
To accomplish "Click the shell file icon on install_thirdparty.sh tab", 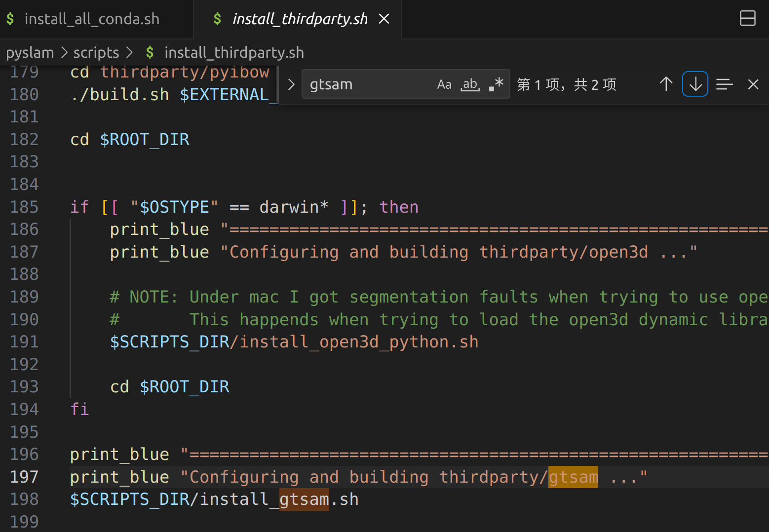I will pos(217,19).
